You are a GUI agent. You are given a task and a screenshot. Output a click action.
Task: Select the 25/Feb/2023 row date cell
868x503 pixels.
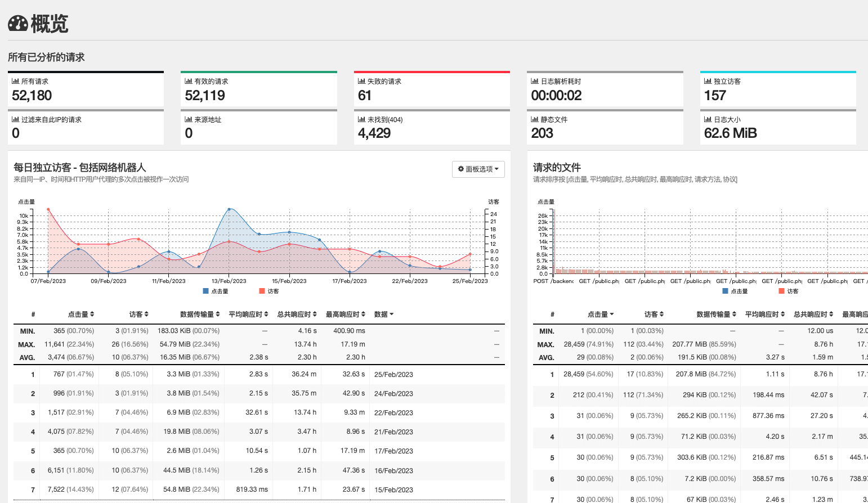tap(393, 374)
